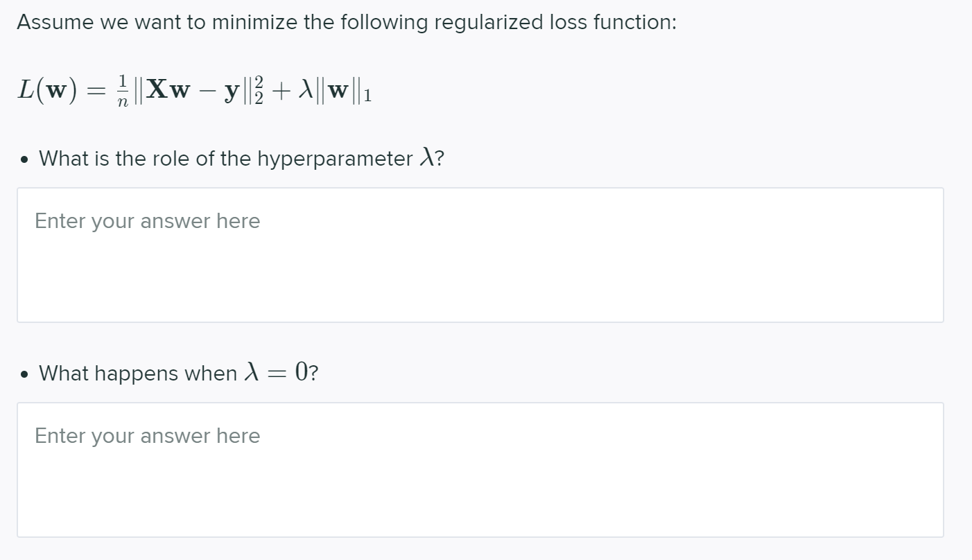Click the displayed loss function equation L(w)
972x560 pixels.
tap(194, 90)
